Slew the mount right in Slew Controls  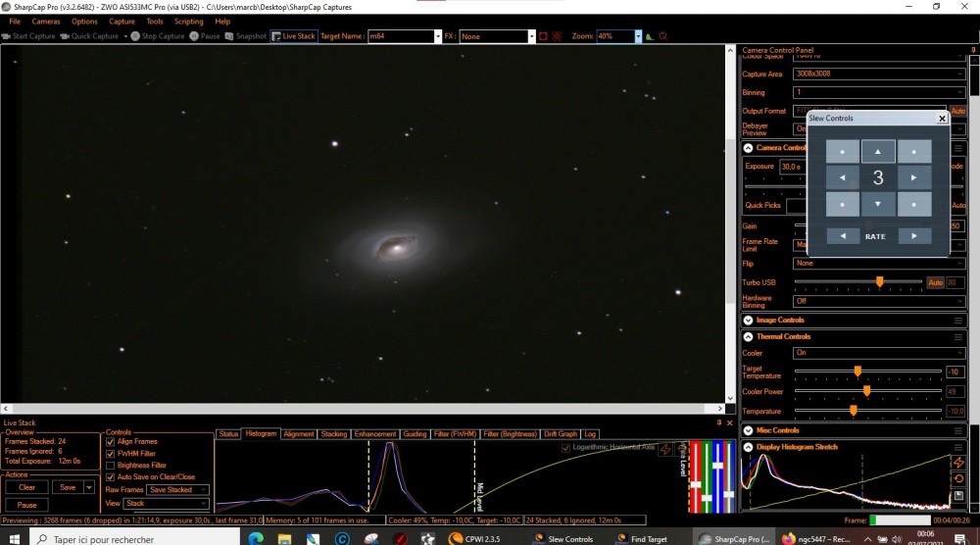coord(913,177)
